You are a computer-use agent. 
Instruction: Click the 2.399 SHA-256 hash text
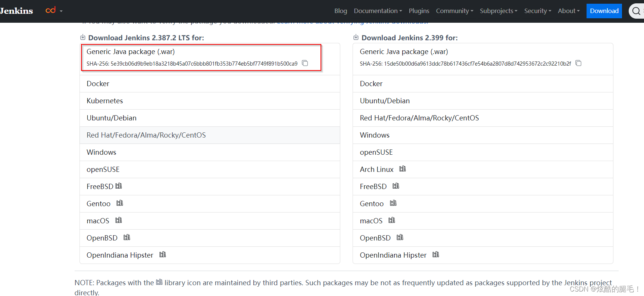[x=465, y=64]
